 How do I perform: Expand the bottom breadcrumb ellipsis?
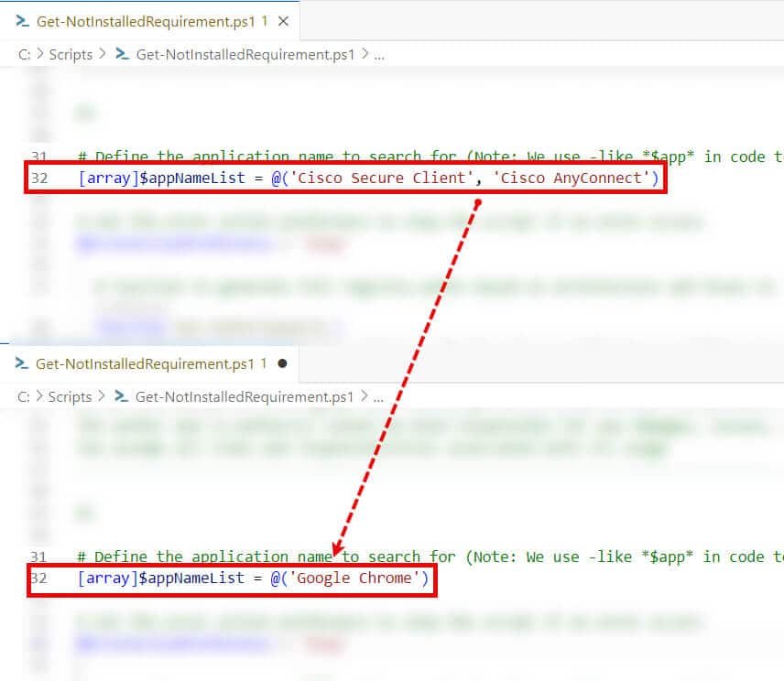point(378,398)
